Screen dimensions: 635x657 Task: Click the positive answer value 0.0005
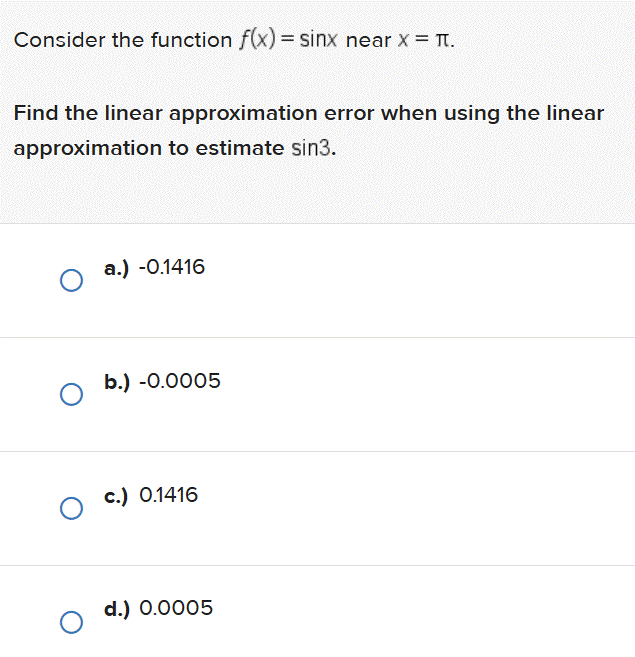(176, 608)
